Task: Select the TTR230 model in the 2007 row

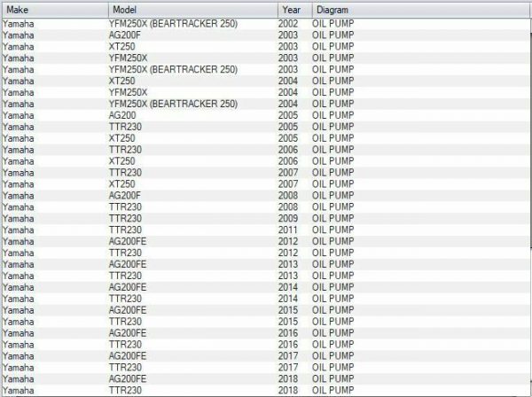Action: coord(125,173)
